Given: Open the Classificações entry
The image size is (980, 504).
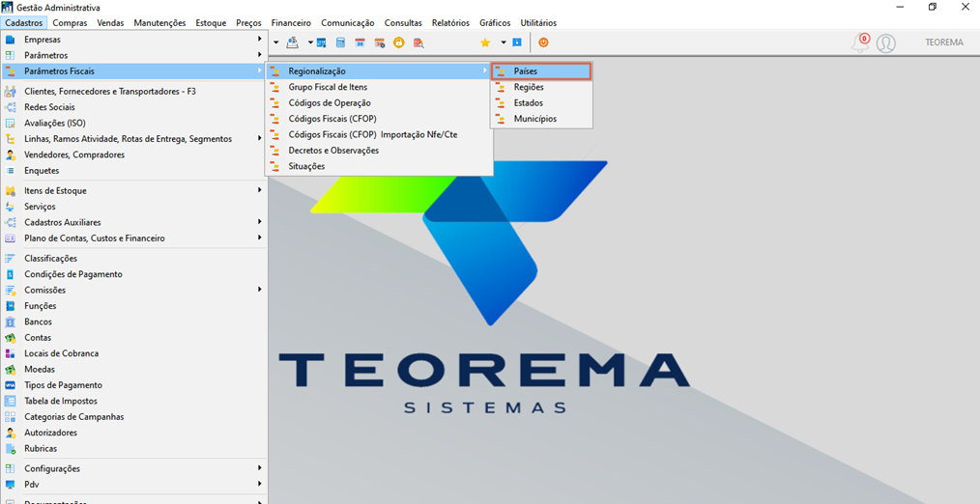Looking at the screenshot, I should (x=134, y=258).
